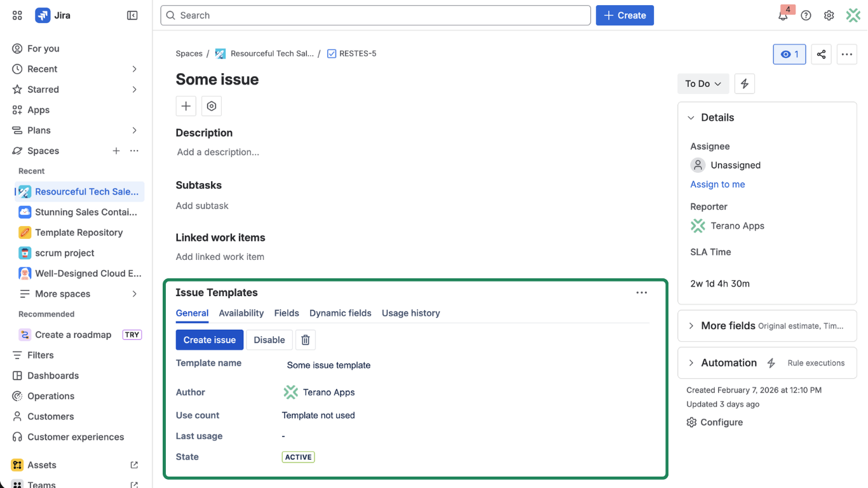This screenshot has height=488, width=868.
Task: Delete template using trash icon
Action: point(305,340)
